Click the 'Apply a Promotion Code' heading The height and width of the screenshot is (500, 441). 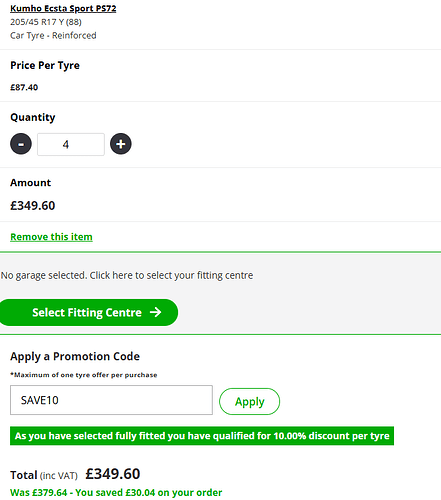[x=75, y=356]
